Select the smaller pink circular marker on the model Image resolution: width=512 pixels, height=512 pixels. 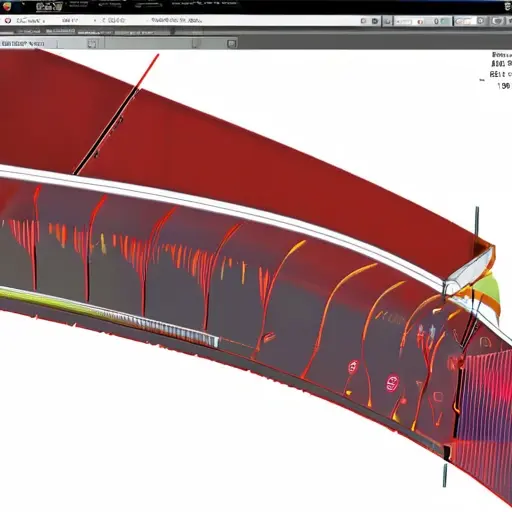353,367
